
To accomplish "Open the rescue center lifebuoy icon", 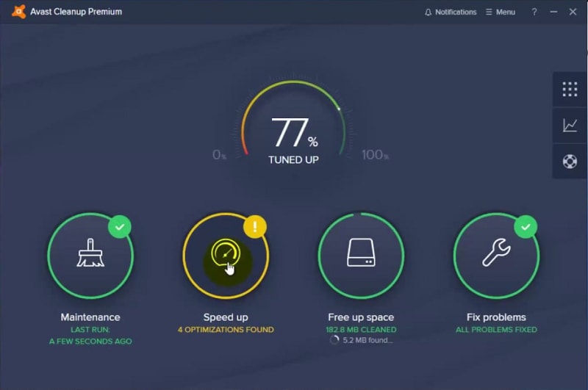I will point(570,162).
